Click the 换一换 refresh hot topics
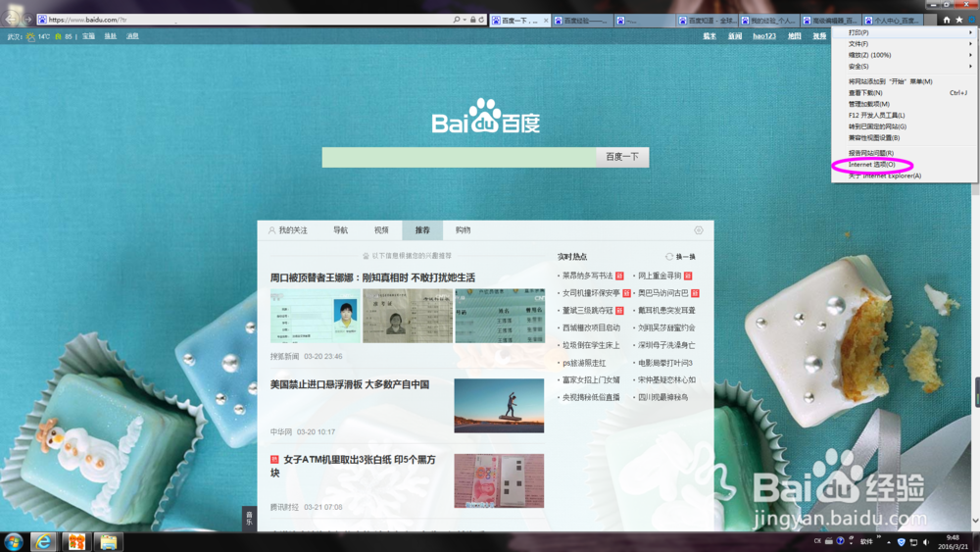This screenshot has height=552, width=980. [681, 256]
